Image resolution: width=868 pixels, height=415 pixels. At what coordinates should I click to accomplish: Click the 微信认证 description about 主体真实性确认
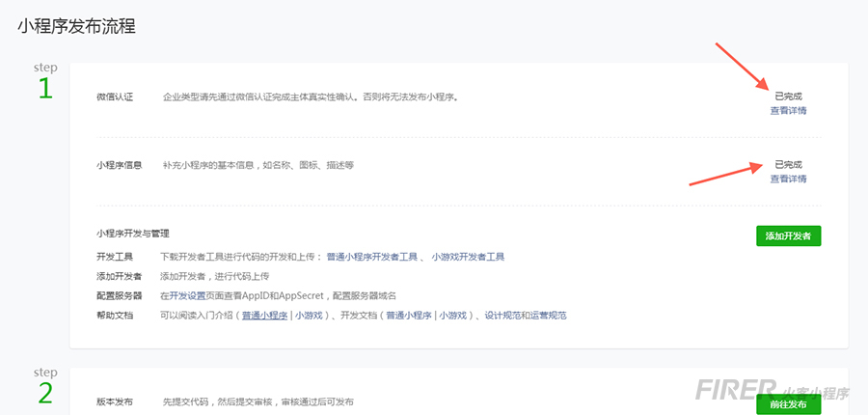click(311, 97)
